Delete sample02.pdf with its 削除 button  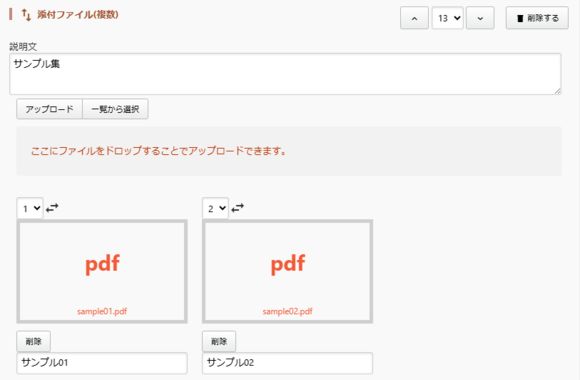pyautogui.click(x=219, y=341)
